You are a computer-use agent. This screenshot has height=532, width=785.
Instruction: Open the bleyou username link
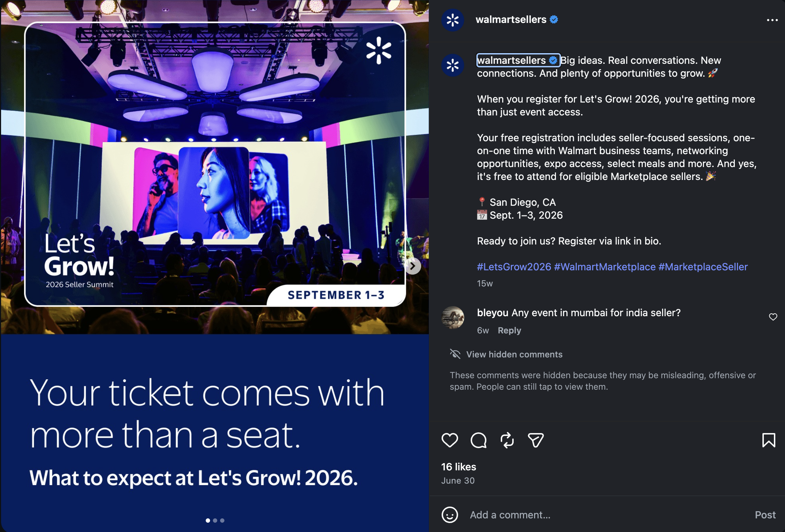(x=493, y=313)
